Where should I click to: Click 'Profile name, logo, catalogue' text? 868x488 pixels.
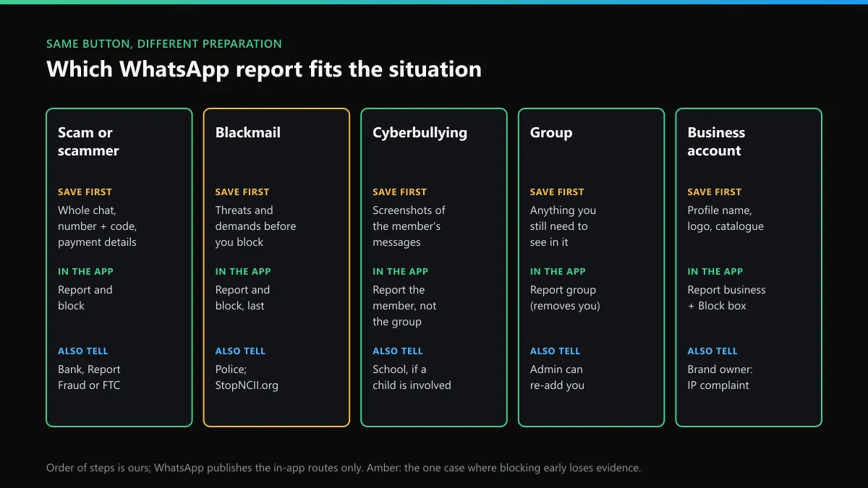726,218
